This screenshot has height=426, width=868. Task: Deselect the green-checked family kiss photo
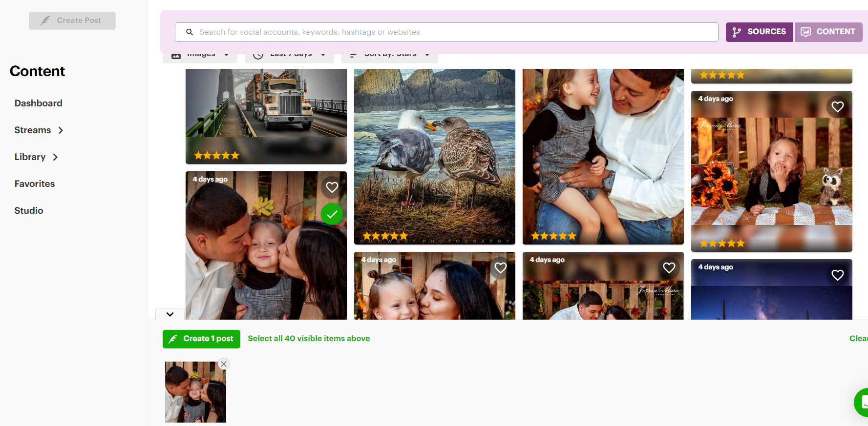tap(332, 214)
